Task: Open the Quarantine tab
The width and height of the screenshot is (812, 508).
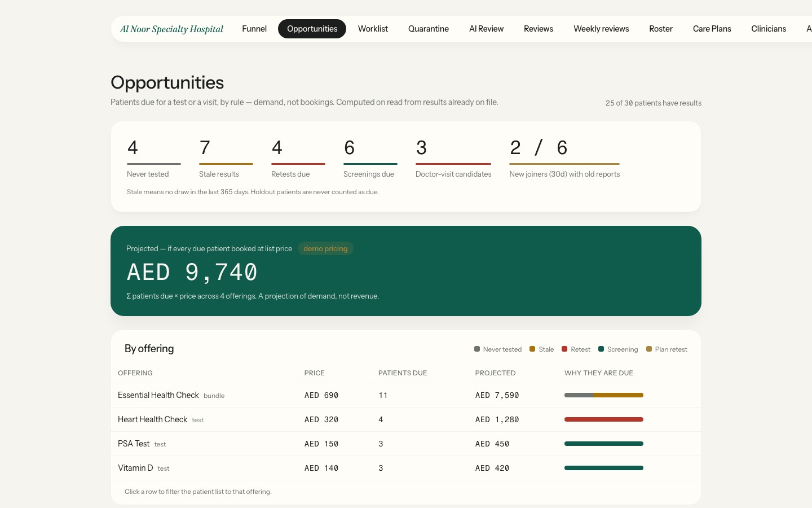Action: pos(429,29)
